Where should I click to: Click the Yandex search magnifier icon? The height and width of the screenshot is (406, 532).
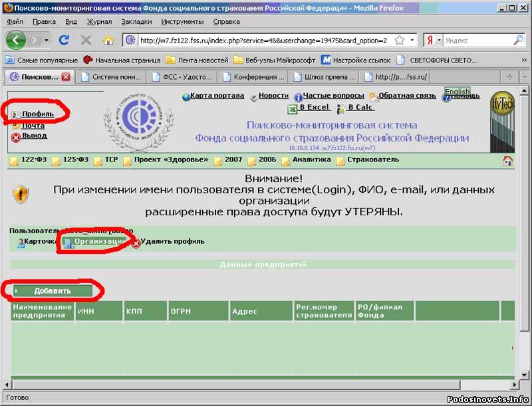(x=518, y=41)
